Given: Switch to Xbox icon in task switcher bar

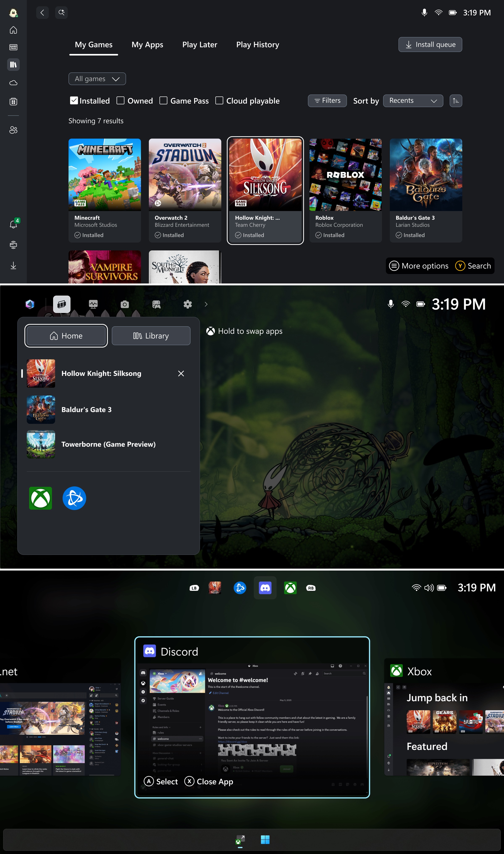Looking at the screenshot, I should click(x=290, y=588).
